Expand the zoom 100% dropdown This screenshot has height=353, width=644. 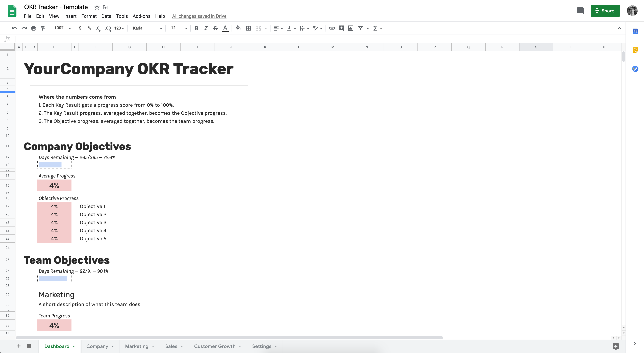point(62,28)
